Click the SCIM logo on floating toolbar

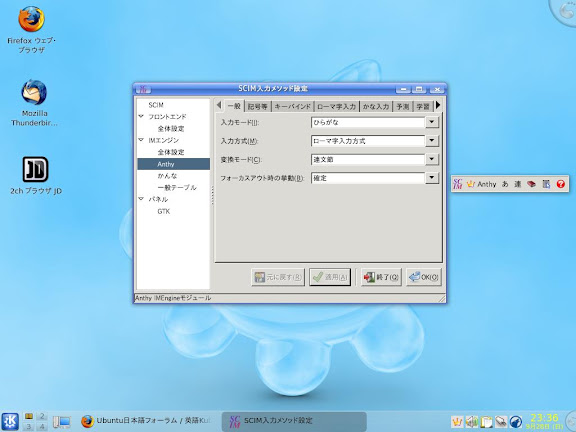click(458, 184)
